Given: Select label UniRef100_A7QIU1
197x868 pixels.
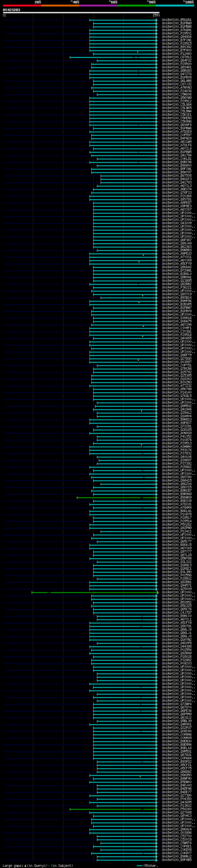Looking at the screenshot, I should point(176,504).
